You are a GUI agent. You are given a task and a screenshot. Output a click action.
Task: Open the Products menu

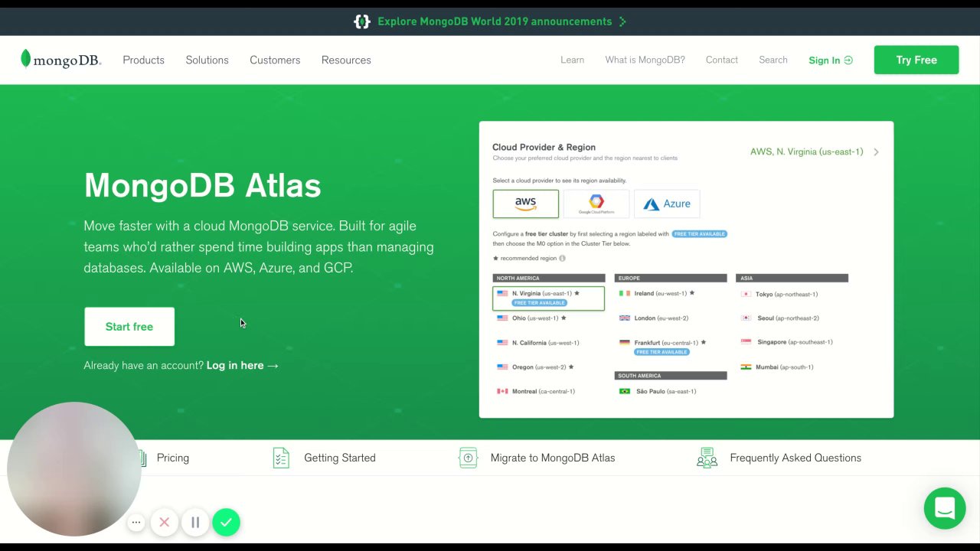pos(143,60)
